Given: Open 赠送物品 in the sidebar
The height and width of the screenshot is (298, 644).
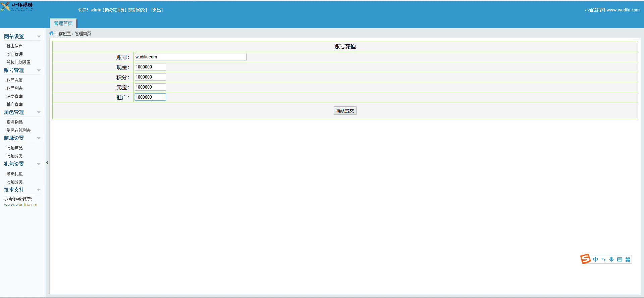Looking at the screenshot, I should [x=14, y=122].
